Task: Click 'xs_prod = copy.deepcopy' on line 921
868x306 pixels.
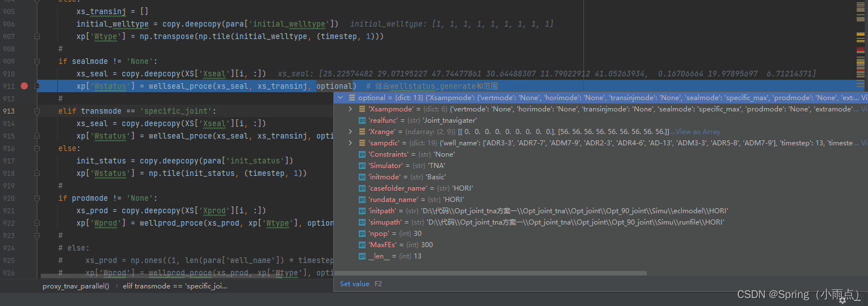Action: click(171, 210)
